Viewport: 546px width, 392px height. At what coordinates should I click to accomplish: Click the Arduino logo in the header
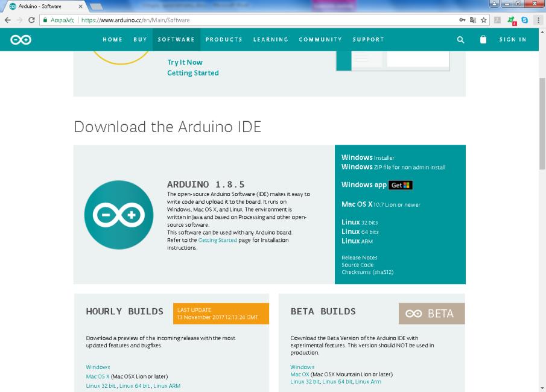[21, 40]
